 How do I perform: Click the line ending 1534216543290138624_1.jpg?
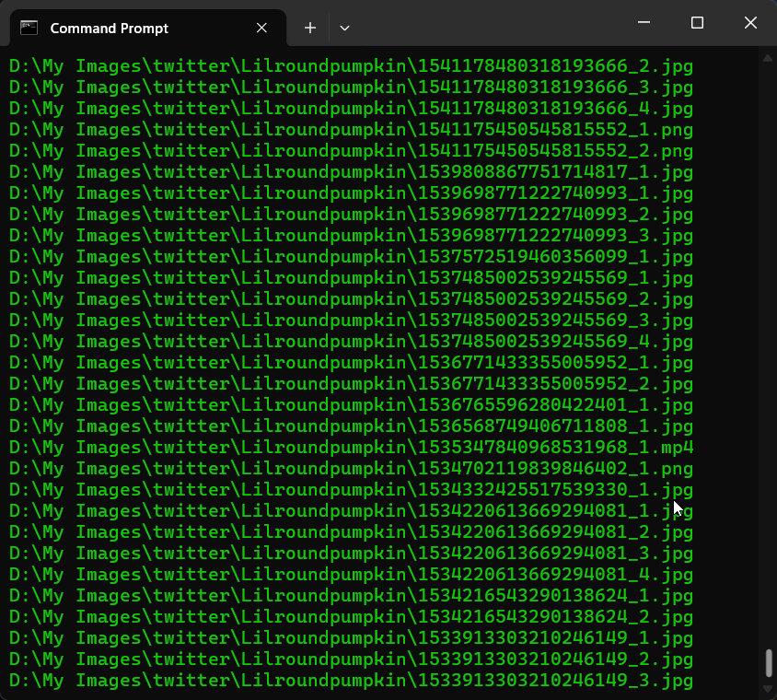pos(351,595)
